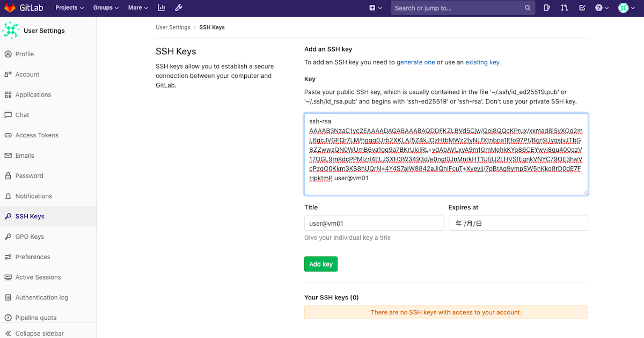This screenshot has width=644, height=338.
Task: Open the new-item plus dropdown
Action: [371, 8]
